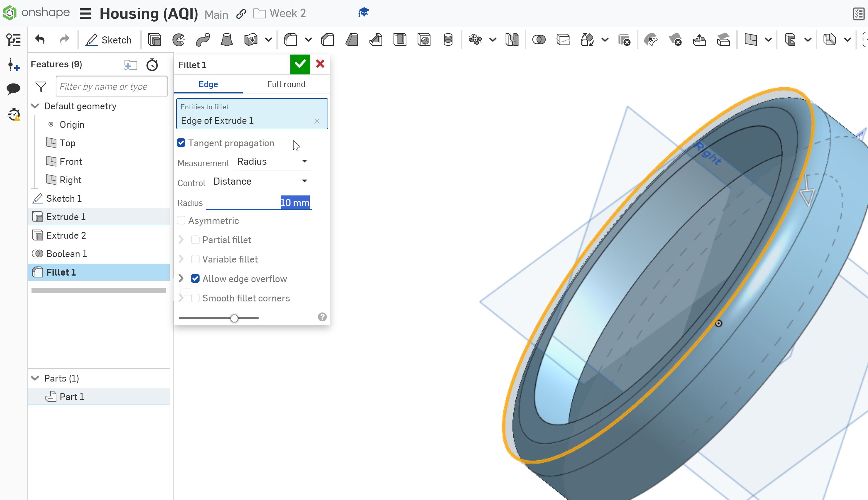The width and height of the screenshot is (868, 500).
Task: Click the Radius value field
Action: [259, 203]
